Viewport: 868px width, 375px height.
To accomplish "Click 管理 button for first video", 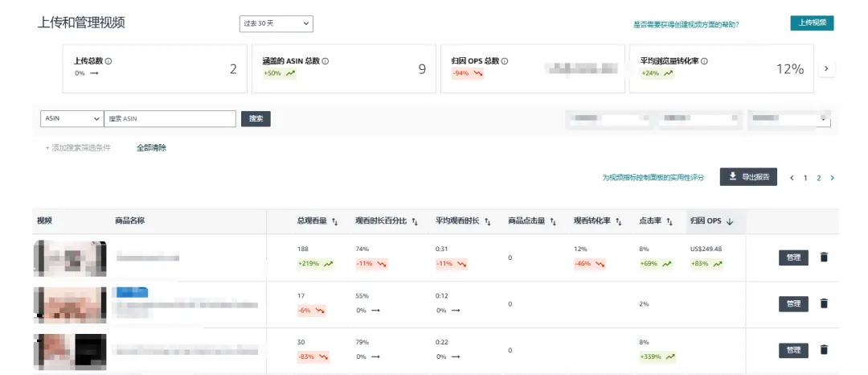I will click(x=793, y=258).
